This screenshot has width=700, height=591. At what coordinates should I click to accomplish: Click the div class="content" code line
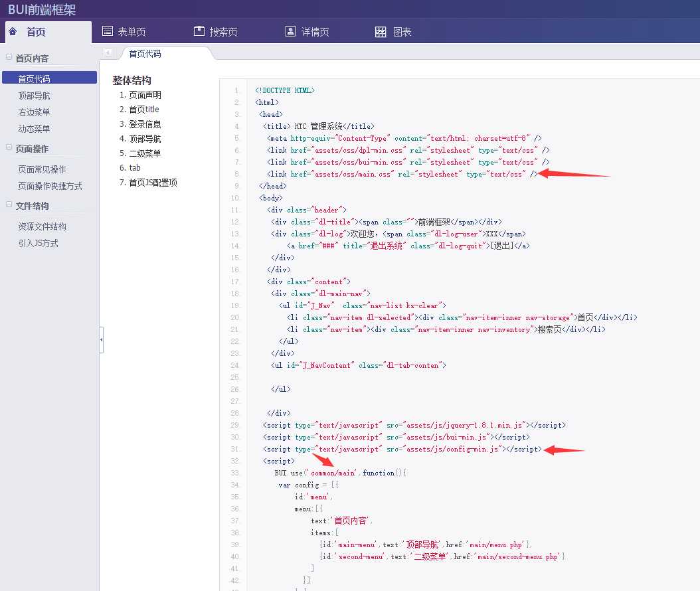pos(309,282)
